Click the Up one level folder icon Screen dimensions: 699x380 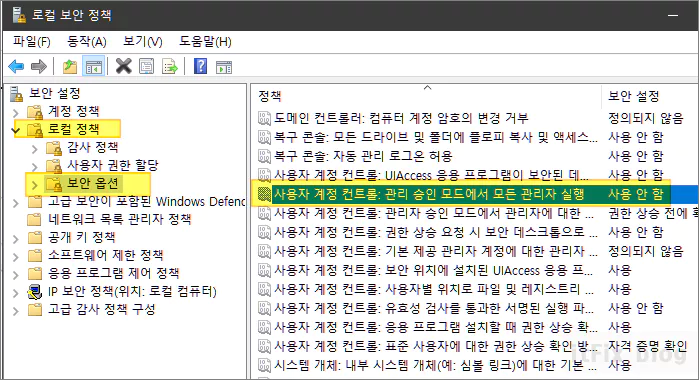pos(70,67)
